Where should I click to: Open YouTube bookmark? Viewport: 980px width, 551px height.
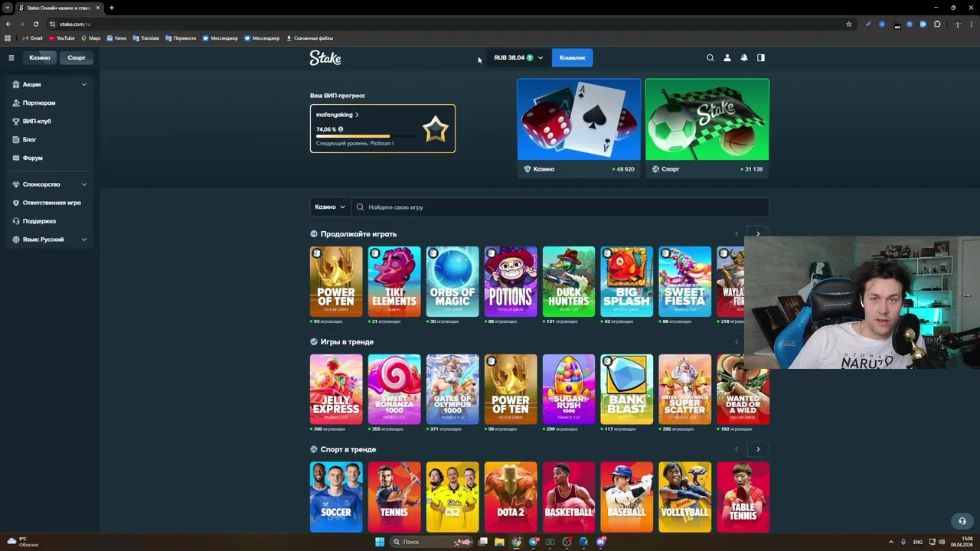pyautogui.click(x=62, y=38)
